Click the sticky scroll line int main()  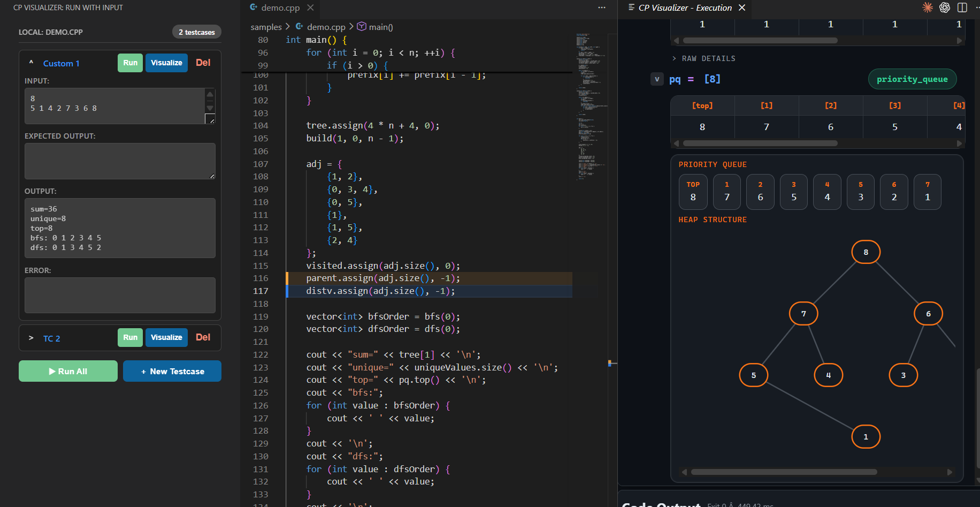point(316,40)
